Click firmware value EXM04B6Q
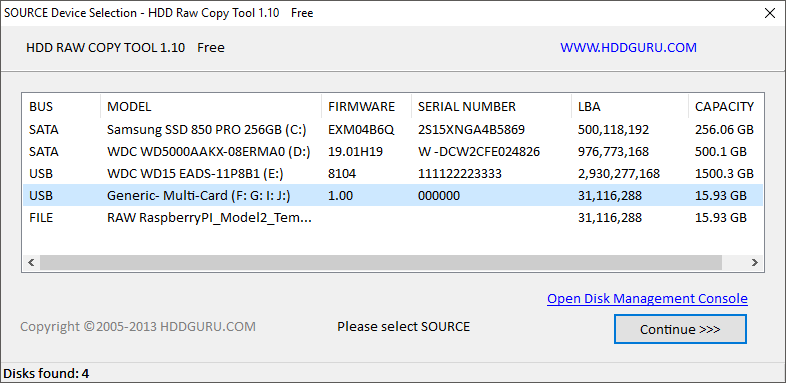 [x=361, y=130]
